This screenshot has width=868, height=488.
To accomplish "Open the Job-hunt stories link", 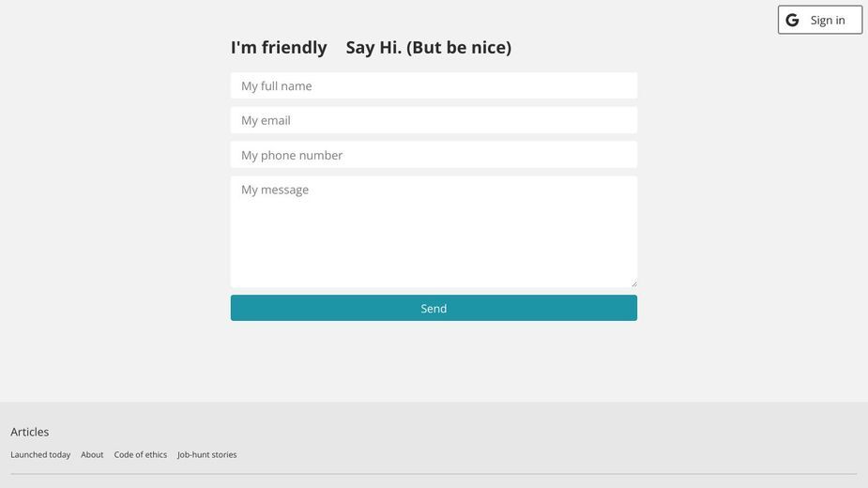I will tap(207, 455).
